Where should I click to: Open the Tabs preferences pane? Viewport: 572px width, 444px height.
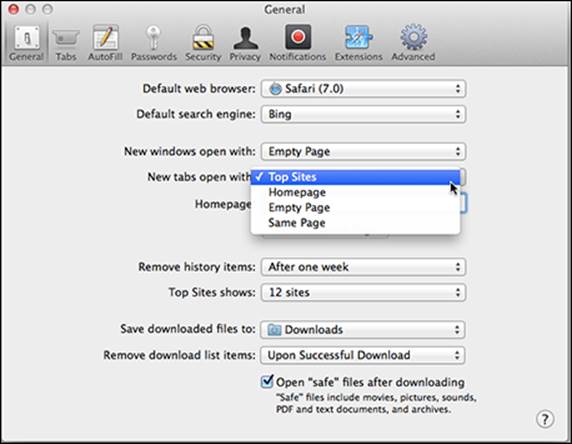point(66,43)
